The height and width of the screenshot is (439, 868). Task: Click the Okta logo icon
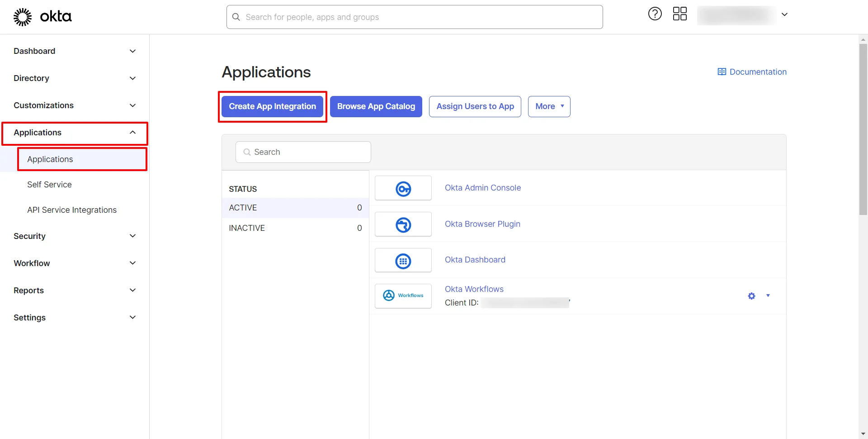click(22, 16)
